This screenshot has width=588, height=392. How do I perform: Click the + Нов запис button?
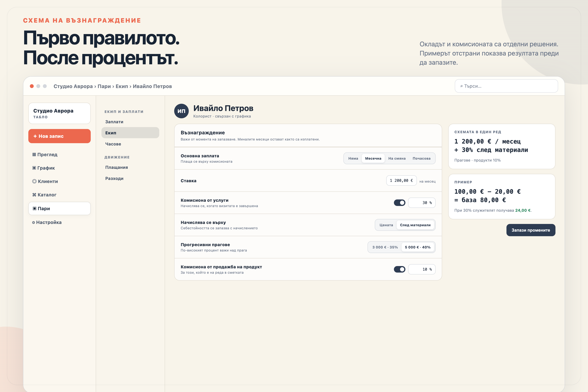tap(60, 136)
